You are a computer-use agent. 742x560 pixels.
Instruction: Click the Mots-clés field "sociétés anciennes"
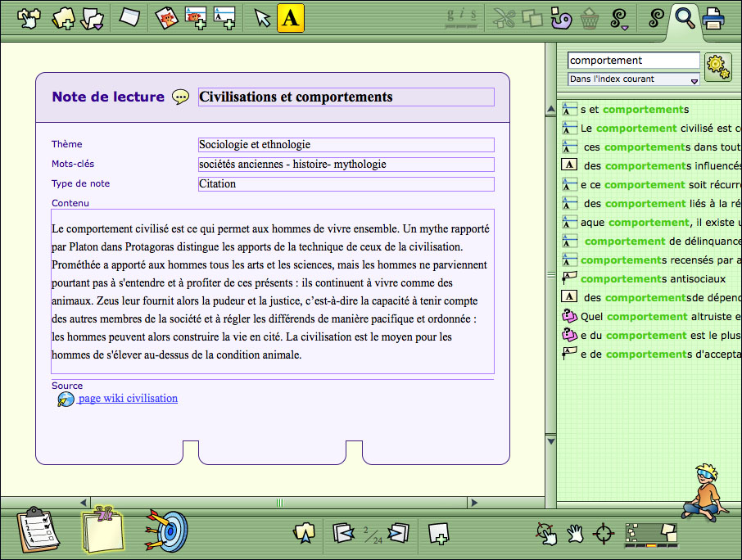point(346,164)
